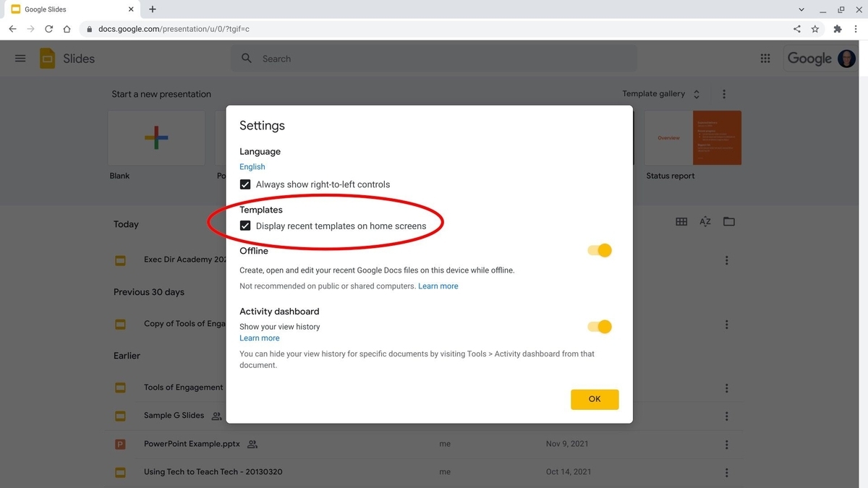868x488 pixels.
Task: Disable the Offline toggle switch
Action: coord(599,249)
